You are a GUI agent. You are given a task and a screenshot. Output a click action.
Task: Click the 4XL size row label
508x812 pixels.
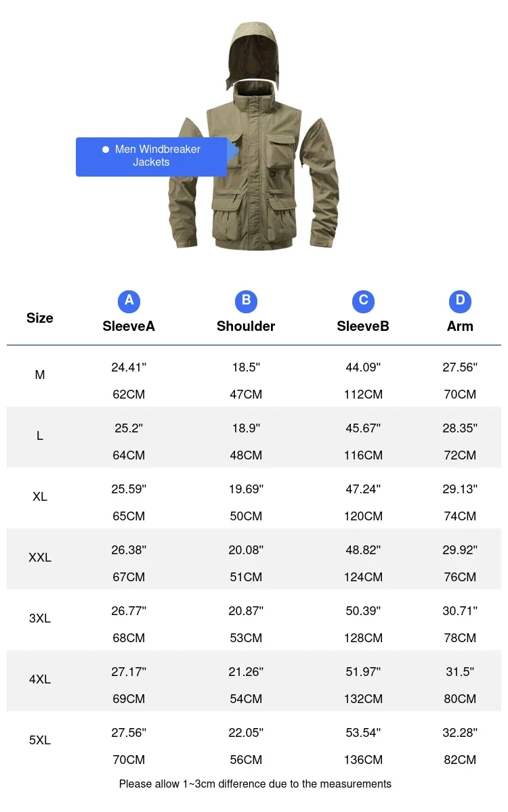coord(40,679)
